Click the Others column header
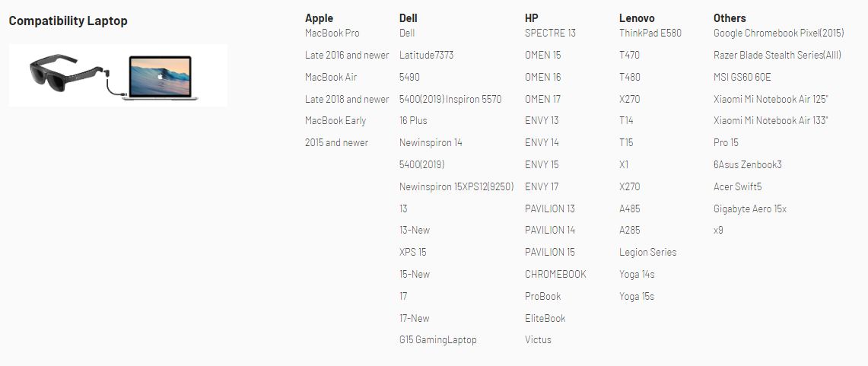The height and width of the screenshot is (366, 868). 730,18
